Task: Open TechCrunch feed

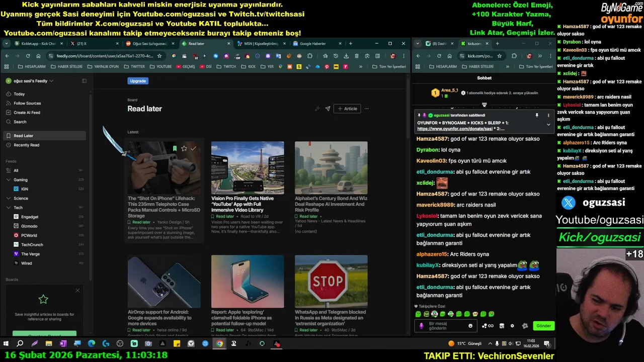Action: pos(44,245)
